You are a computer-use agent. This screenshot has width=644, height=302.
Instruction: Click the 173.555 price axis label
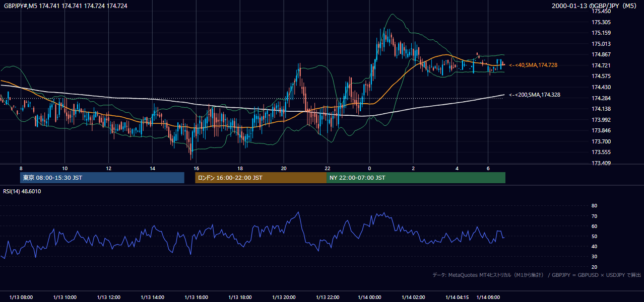point(601,152)
